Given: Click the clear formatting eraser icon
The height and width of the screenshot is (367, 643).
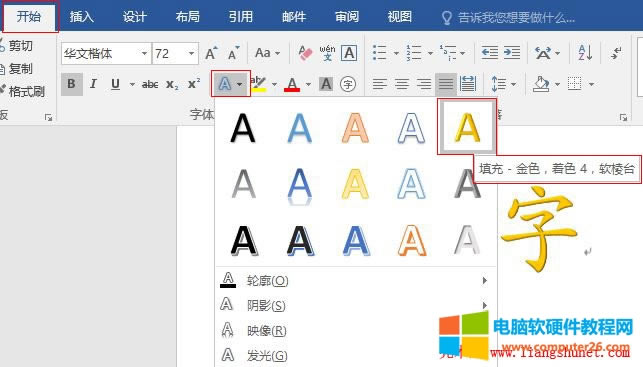Looking at the screenshot, I should (305, 53).
